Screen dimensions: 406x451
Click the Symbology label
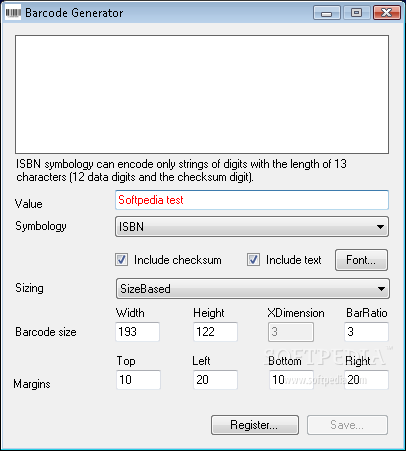click(x=41, y=226)
